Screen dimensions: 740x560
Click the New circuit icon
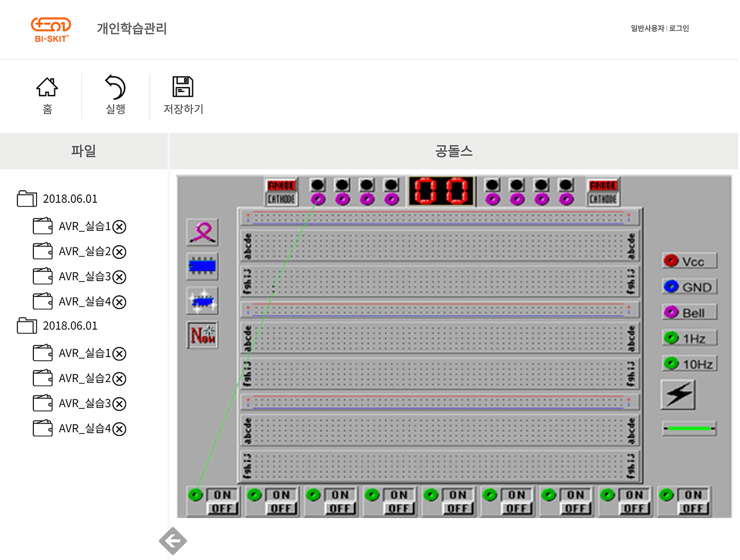coord(202,335)
